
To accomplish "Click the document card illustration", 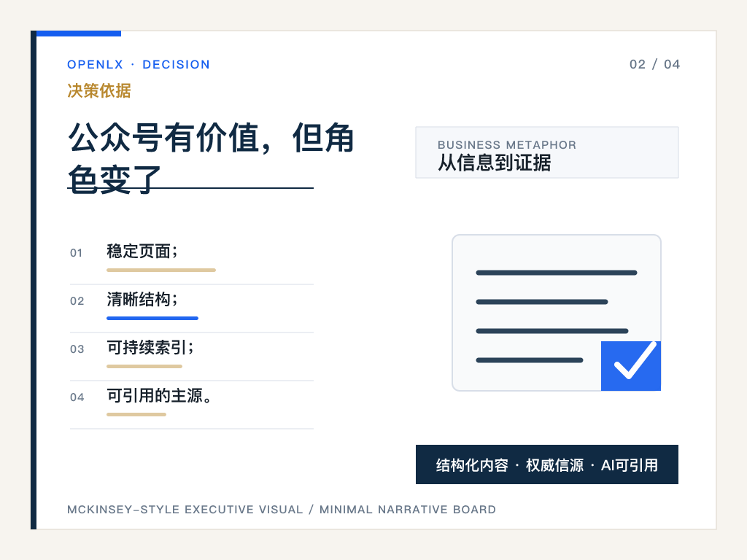I will click(557, 312).
